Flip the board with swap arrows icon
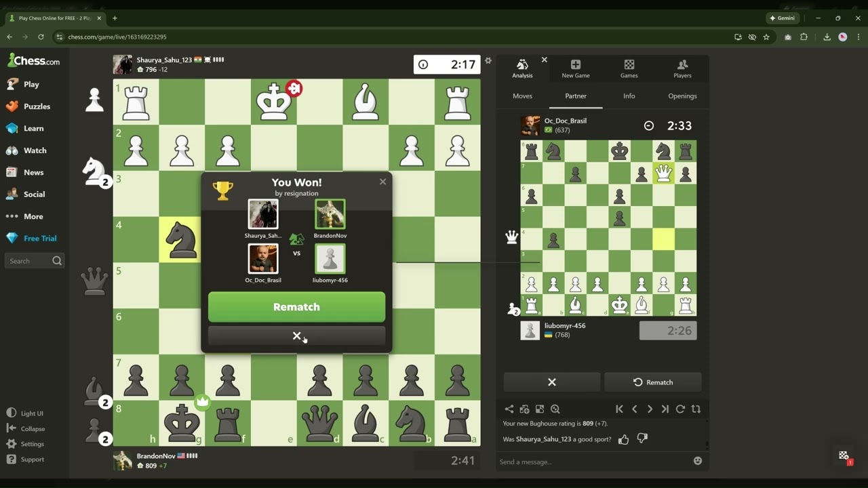 [696, 409]
